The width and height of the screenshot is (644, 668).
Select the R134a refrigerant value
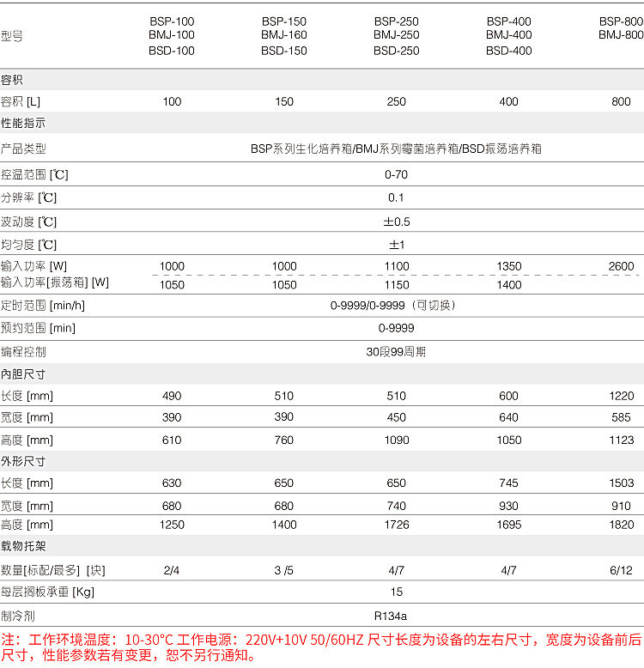click(390, 616)
